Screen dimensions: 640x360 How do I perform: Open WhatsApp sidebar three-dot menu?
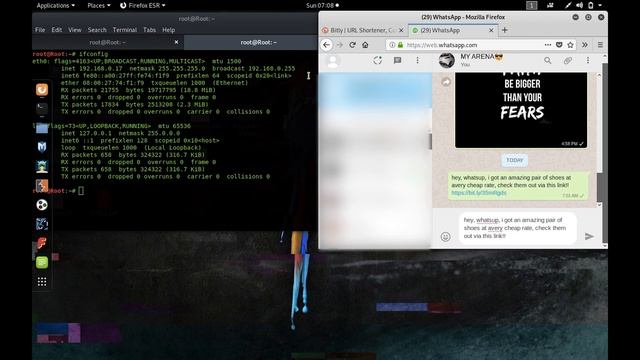point(417,60)
